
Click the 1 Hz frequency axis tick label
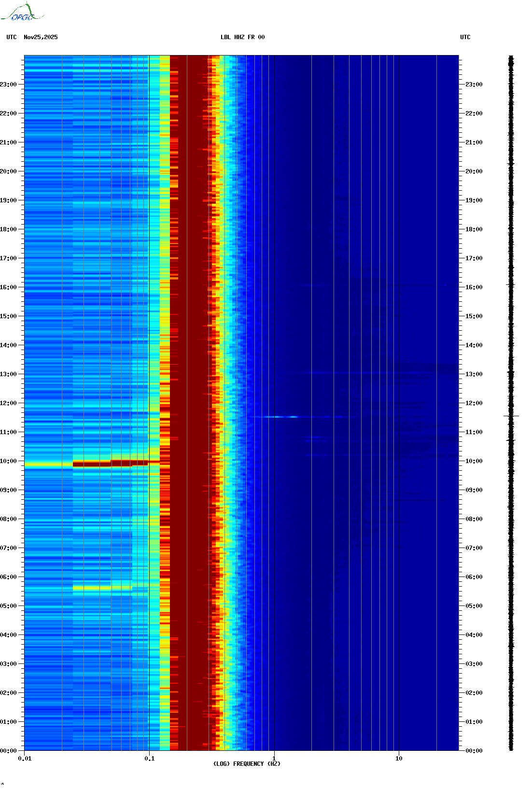274,759
